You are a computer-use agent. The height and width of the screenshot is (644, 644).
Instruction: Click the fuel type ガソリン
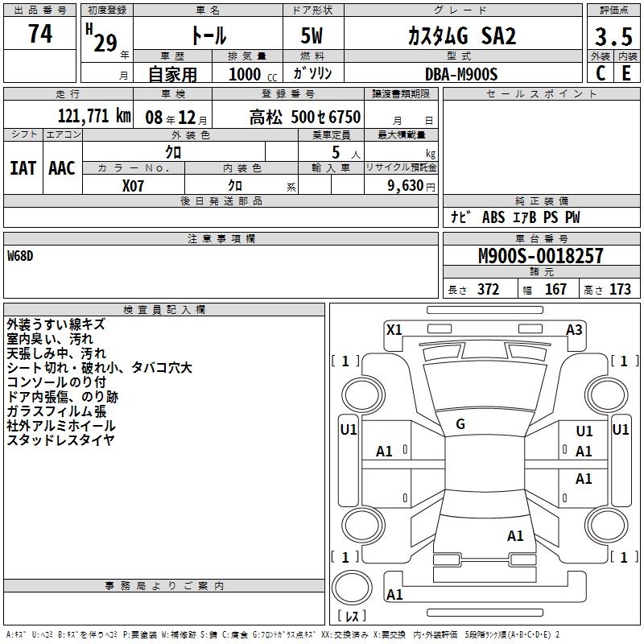pyautogui.click(x=312, y=73)
